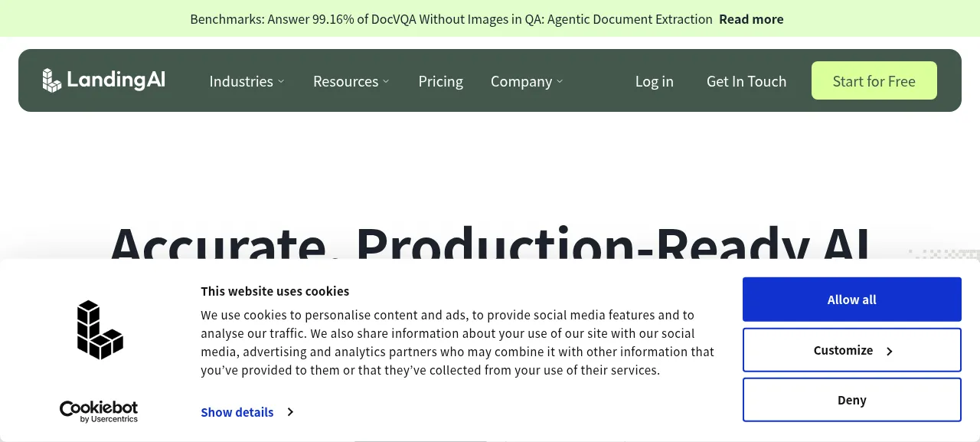Read more about DocVQA benchmarks

(x=751, y=19)
